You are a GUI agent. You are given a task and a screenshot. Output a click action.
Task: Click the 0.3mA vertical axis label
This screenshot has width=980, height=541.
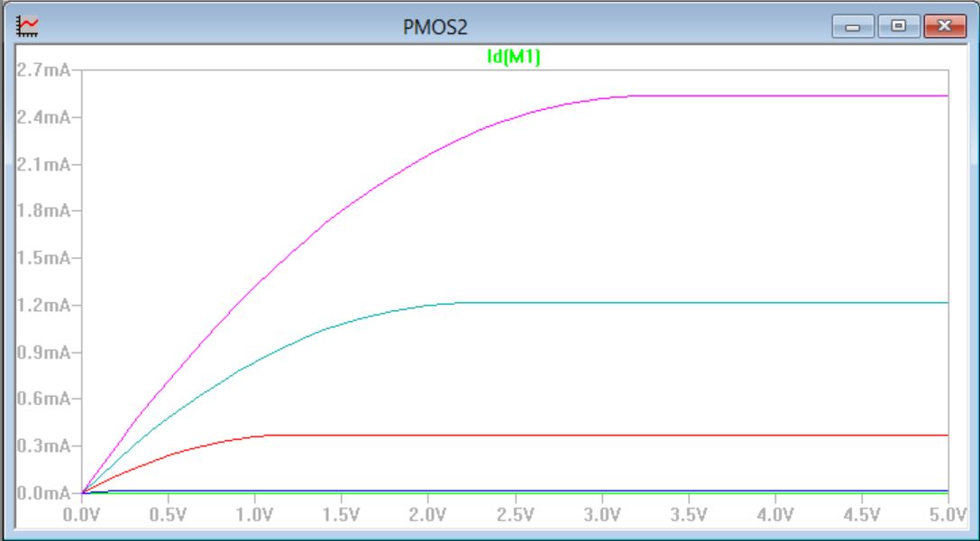44,445
